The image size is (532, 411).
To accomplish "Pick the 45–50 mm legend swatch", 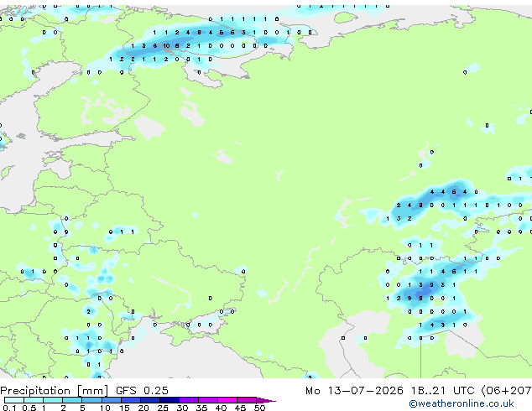I will click(x=247, y=400).
